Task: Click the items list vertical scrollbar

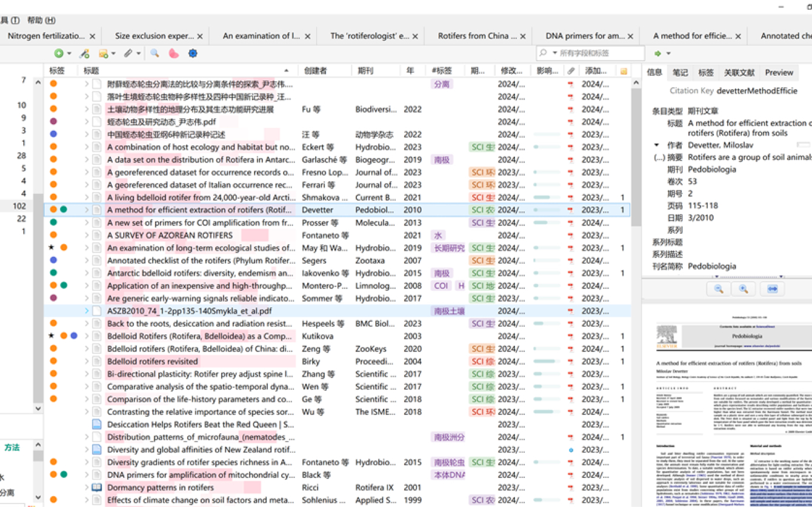Action: coord(636,158)
